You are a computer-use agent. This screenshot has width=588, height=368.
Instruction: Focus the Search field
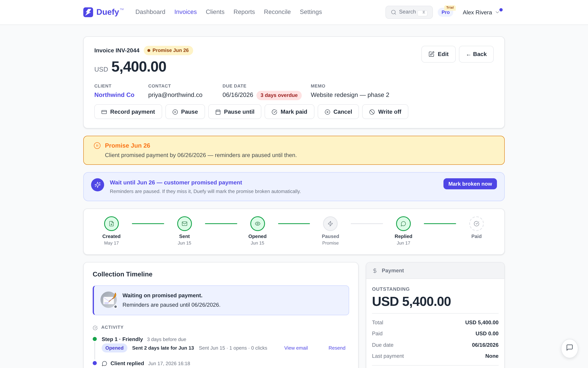click(x=409, y=12)
